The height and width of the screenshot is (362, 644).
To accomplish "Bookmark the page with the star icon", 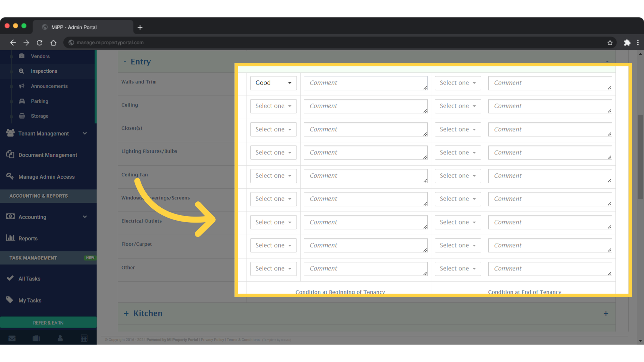I will pos(610,43).
